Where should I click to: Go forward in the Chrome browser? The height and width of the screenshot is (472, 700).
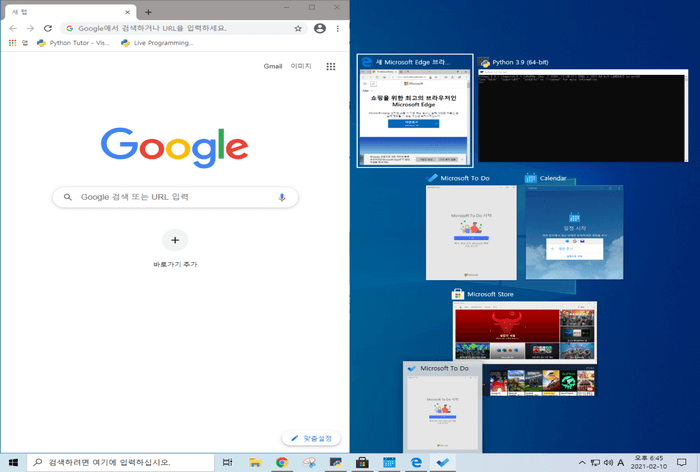pos(30,29)
